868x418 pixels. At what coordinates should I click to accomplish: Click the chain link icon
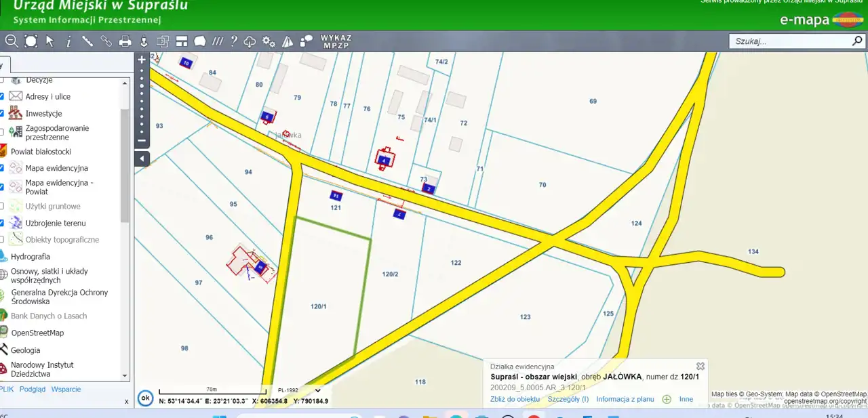pos(106,41)
